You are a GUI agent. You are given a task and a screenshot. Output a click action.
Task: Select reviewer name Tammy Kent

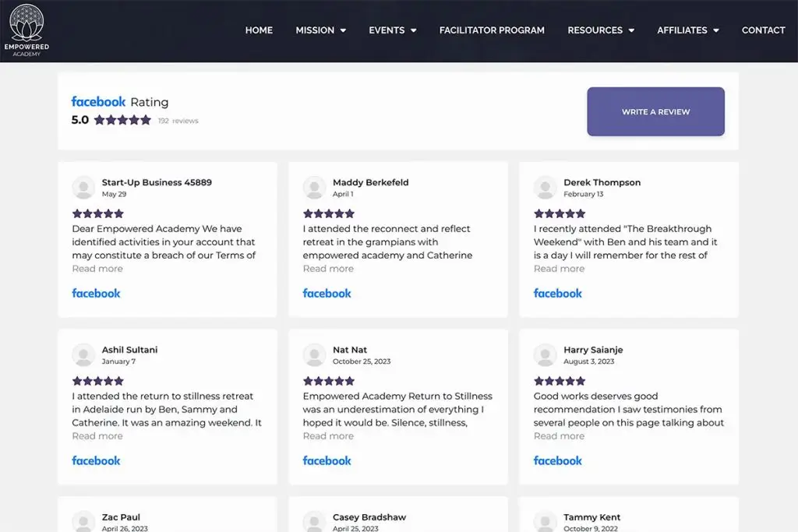592,516
